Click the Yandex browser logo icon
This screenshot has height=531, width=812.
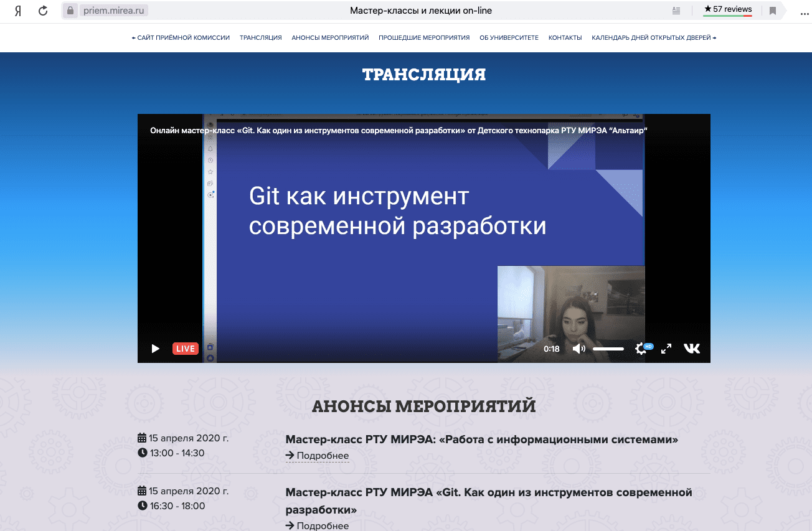tap(18, 11)
